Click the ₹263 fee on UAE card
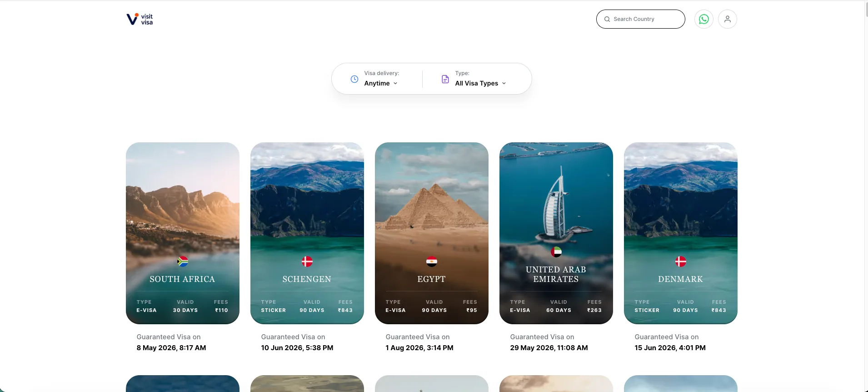 point(594,310)
